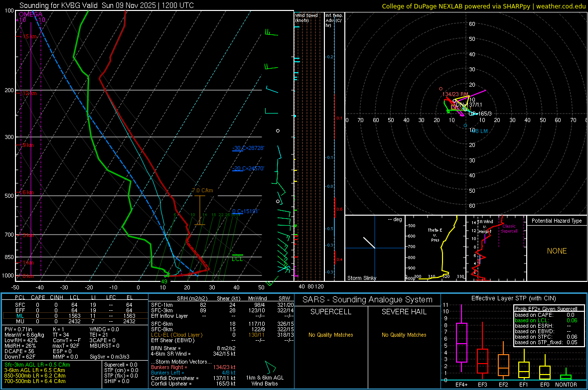Click the Theta-E v. Pres label

point(435,235)
